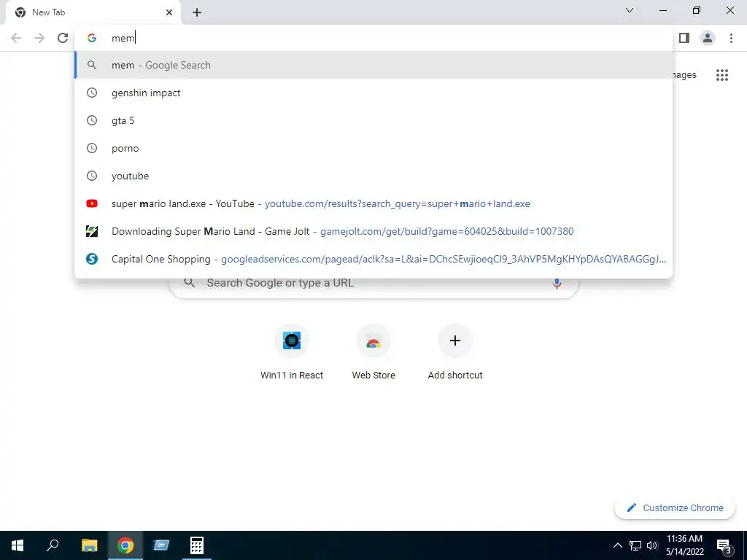Show hidden system tray icons
Image resolution: width=747 pixels, height=560 pixels.
click(617, 545)
